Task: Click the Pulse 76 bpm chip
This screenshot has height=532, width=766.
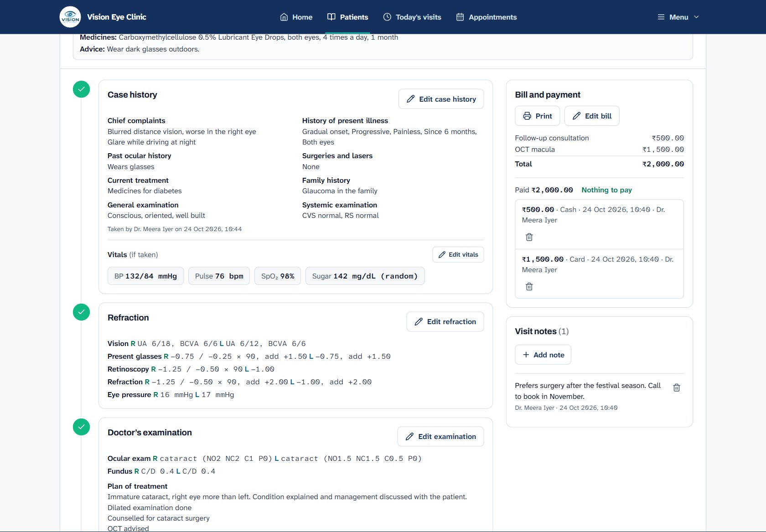Action: (219, 276)
